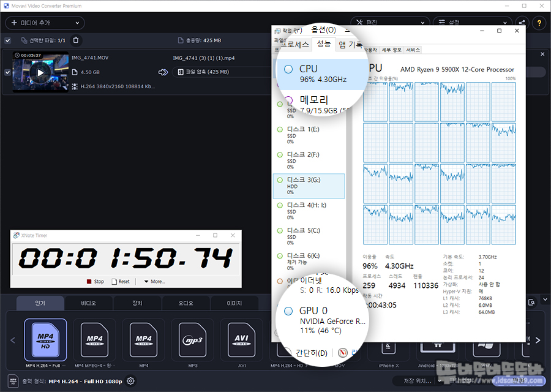Show next presets with right arrow
The height and width of the screenshot is (392, 551).
tap(538, 341)
